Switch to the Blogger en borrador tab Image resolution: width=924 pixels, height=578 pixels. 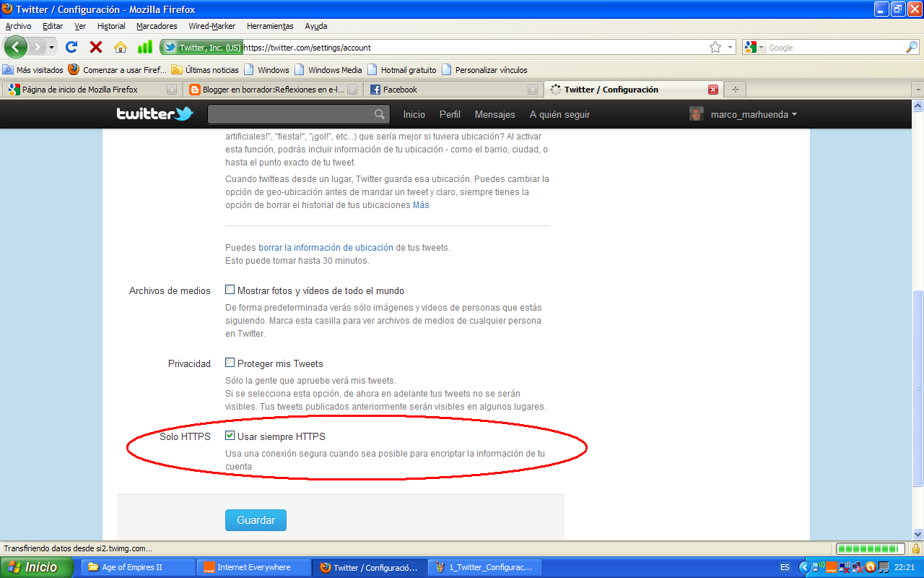(x=272, y=90)
